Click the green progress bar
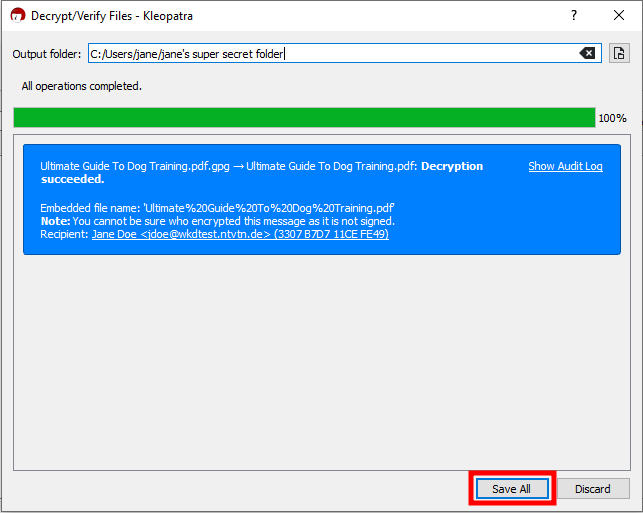Viewport: 643px width, 513px height. [x=304, y=118]
